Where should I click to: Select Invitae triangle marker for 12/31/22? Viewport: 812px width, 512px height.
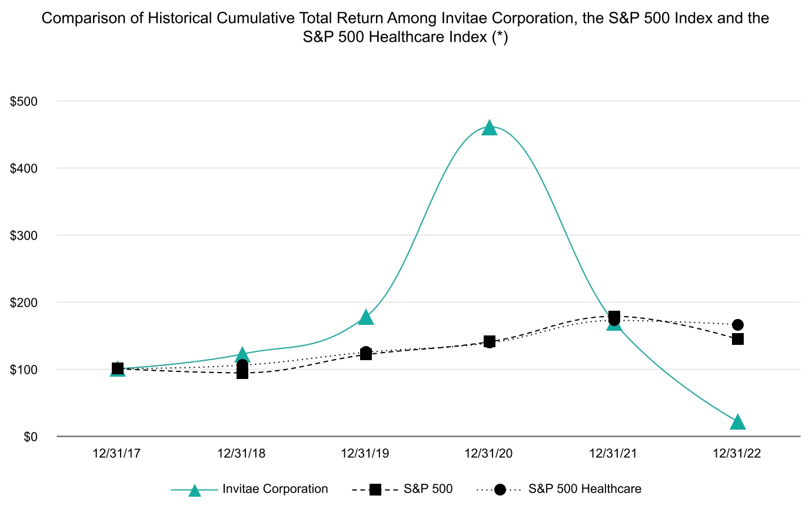pos(737,422)
